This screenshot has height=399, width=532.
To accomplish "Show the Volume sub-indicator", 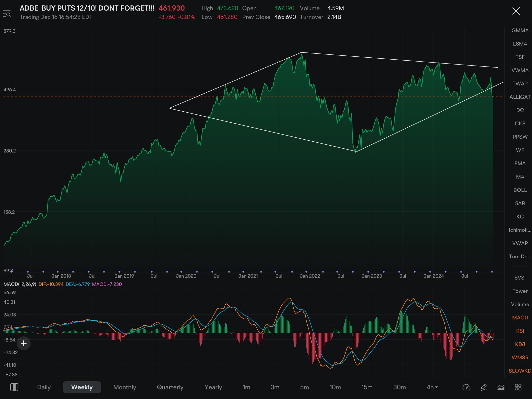I will tap(520, 304).
